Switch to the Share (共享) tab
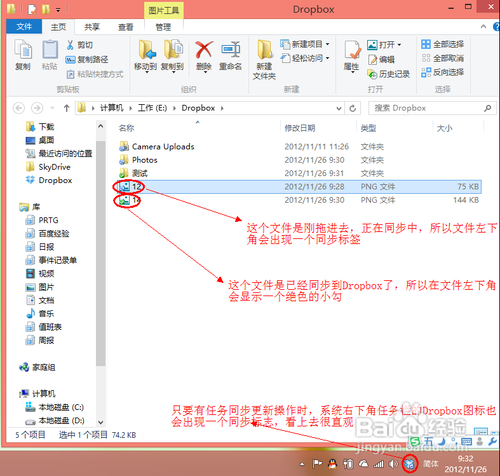This screenshot has height=476, width=500. pyautogui.click(x=92, y=27)
